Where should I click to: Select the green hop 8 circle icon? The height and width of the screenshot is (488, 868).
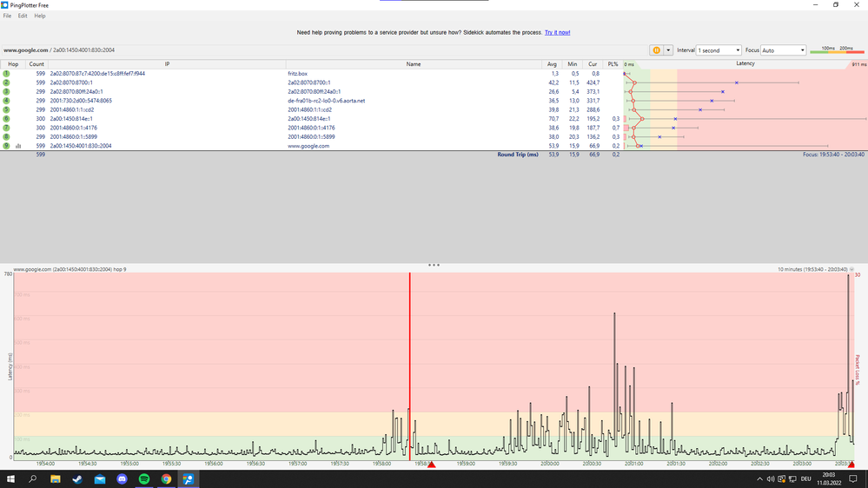point(6,136)
